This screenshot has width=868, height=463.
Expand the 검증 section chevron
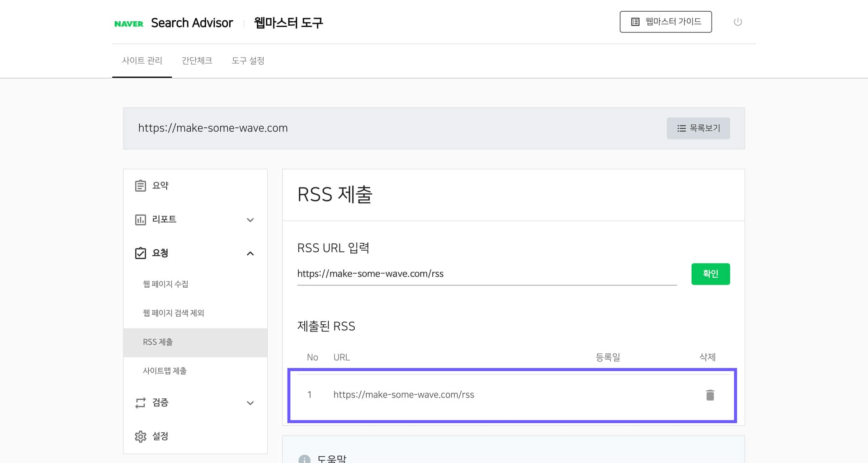(x=250, y=403)
